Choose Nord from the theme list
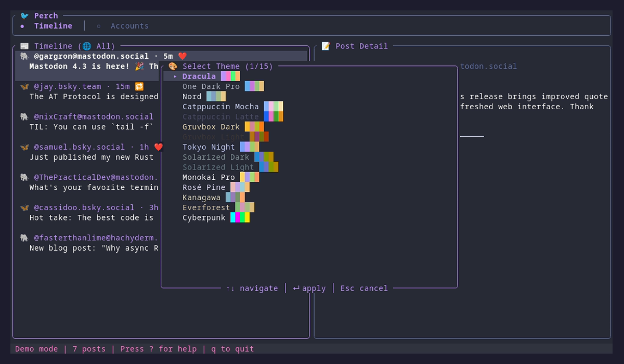 tap(191, 96)
